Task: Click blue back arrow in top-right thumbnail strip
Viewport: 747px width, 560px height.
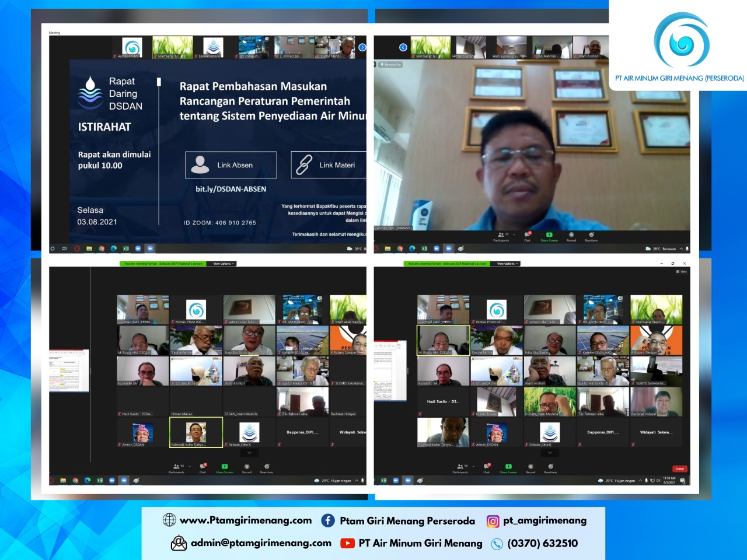Action: click(x=403, y=47)
